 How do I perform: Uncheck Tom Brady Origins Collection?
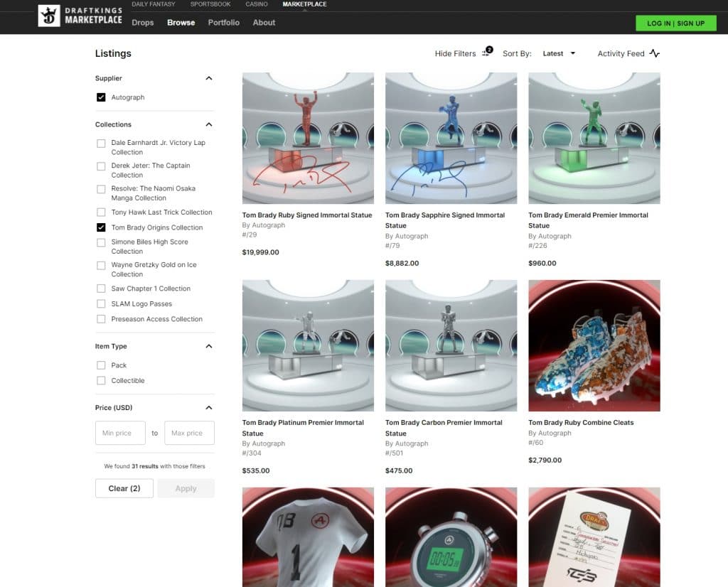coord(101,227)
